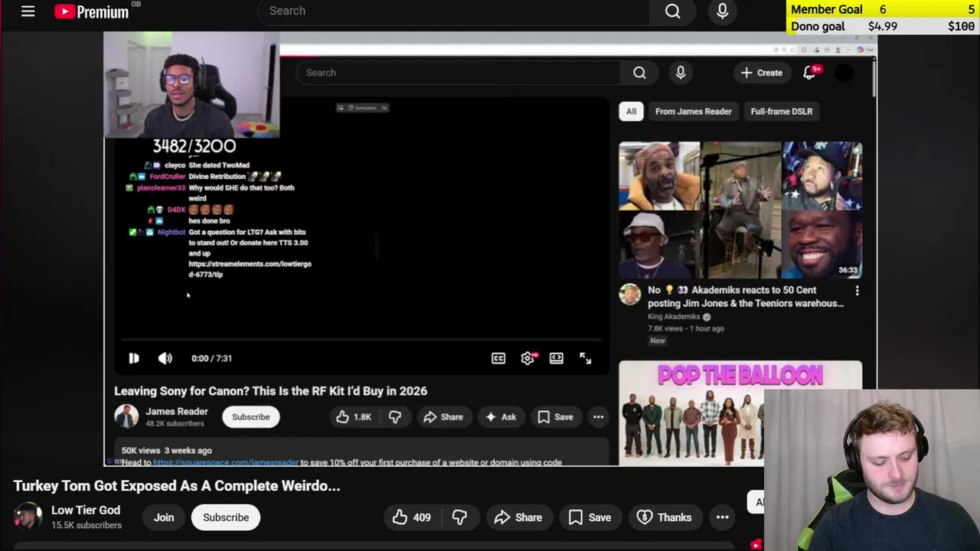Dislike the Turkey Tom video
The height and width of the screenshot is (551, 980).
[x=459, y=517]
